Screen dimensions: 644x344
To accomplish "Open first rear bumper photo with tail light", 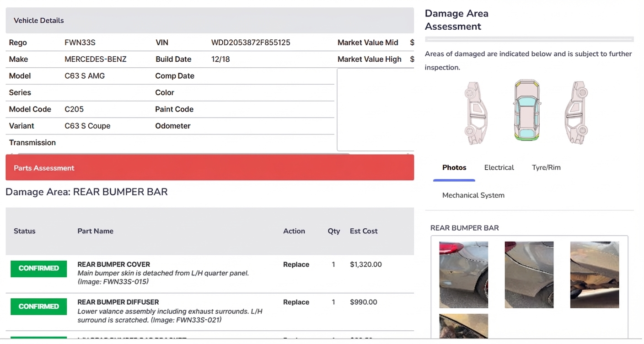I will (463, 274).
